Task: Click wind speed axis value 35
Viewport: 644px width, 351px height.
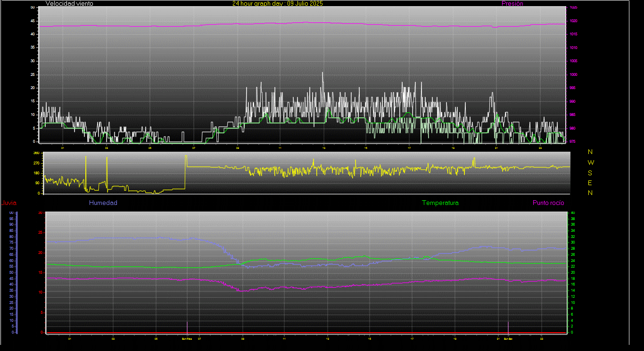Action: pos(32,48)
